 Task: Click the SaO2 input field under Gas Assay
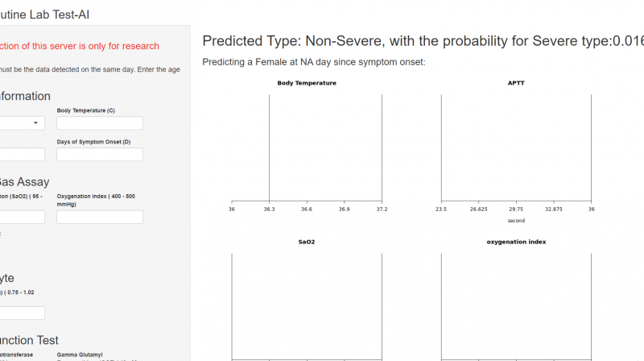(22, 217)
